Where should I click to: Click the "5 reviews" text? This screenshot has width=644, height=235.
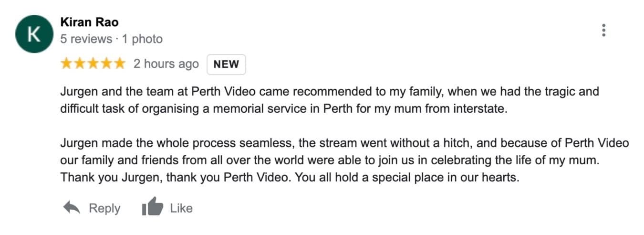click(84, 39)
